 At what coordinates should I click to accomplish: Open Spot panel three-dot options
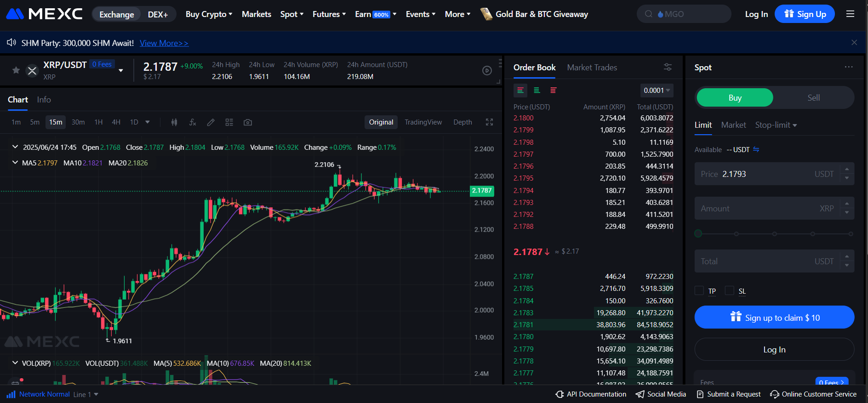pos(849,67)
